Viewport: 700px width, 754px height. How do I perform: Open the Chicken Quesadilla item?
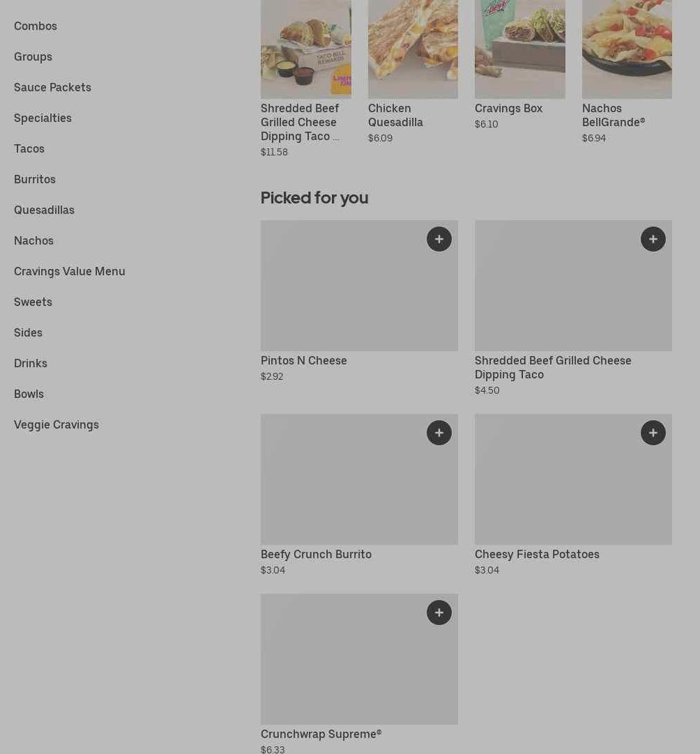[395, 115]
